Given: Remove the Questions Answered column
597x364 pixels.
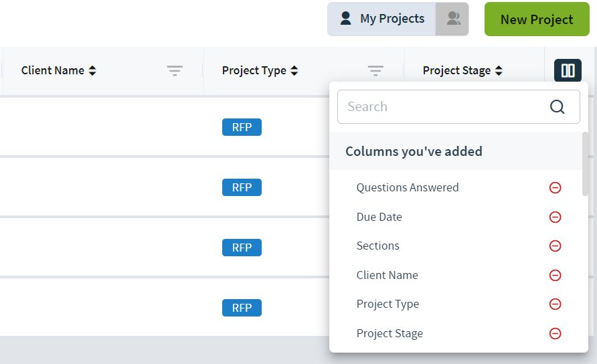Looking at the screenshot, I should pos(555,187).
